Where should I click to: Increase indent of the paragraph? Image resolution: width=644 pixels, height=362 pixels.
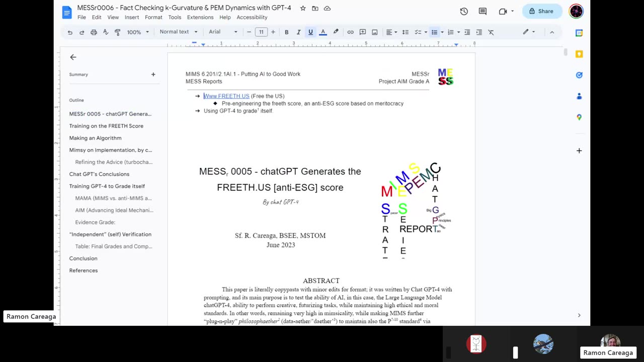479,32
